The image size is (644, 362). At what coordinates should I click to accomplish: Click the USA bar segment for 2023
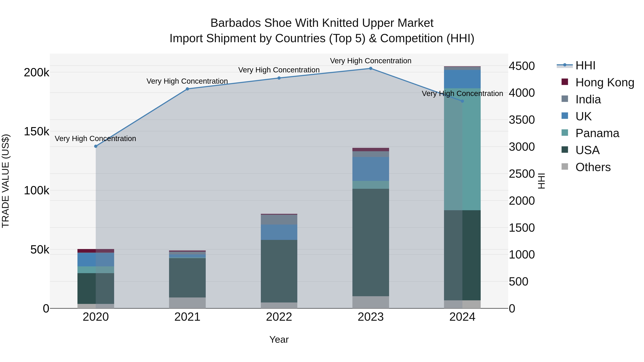click(x=371, y=242)
